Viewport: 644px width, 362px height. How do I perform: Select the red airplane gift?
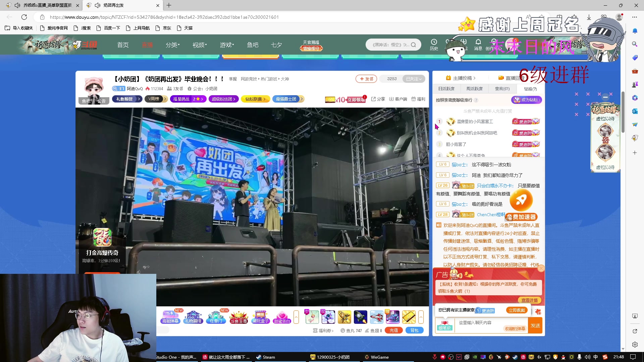click(376, 317)
